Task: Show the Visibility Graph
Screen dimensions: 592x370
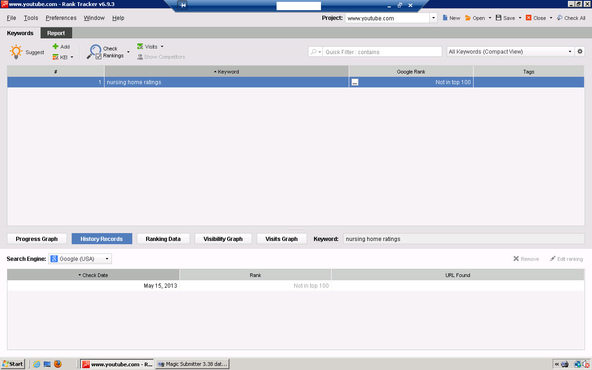Action: pyautogui.click(x=223, y=239)
